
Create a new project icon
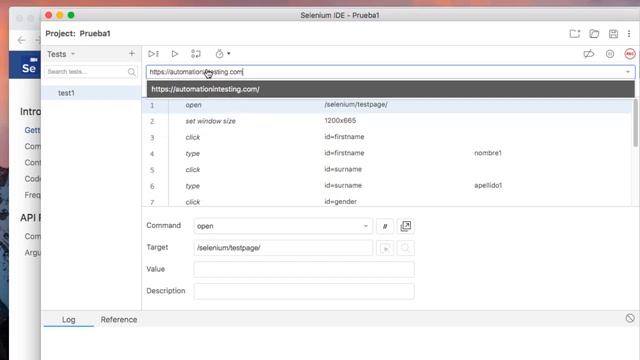(x=575, y=34)
